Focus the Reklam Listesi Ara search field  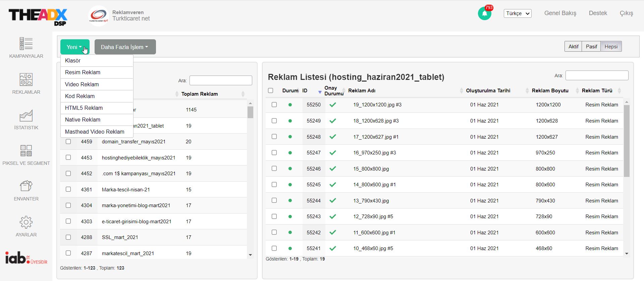point(597,76)
